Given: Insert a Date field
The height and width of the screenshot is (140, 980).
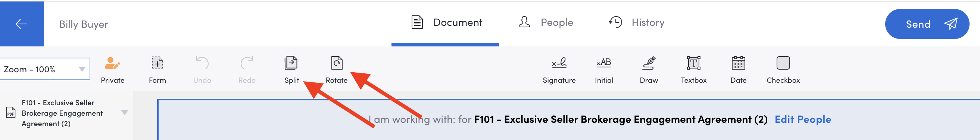Looking at the screenshot, I should point(738,63).
